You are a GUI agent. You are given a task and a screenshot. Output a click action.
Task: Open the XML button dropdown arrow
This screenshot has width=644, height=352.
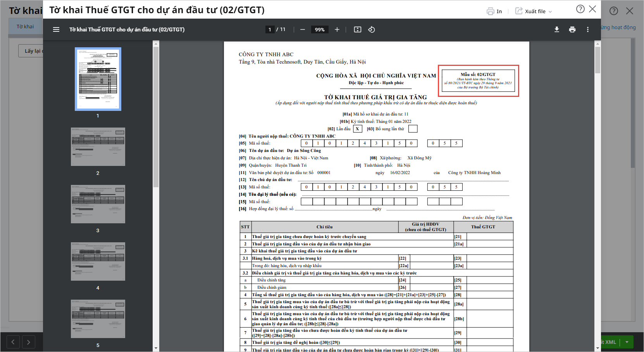coord(627,342)
